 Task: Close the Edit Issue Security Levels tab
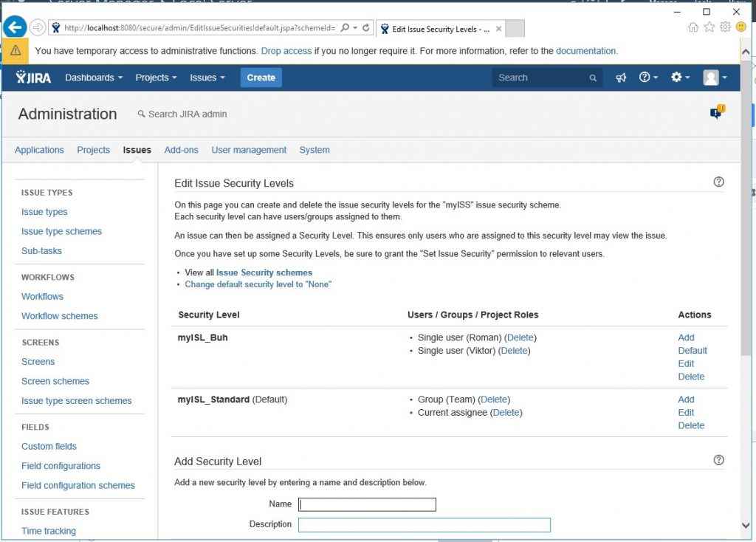click(x=498, y=29)
